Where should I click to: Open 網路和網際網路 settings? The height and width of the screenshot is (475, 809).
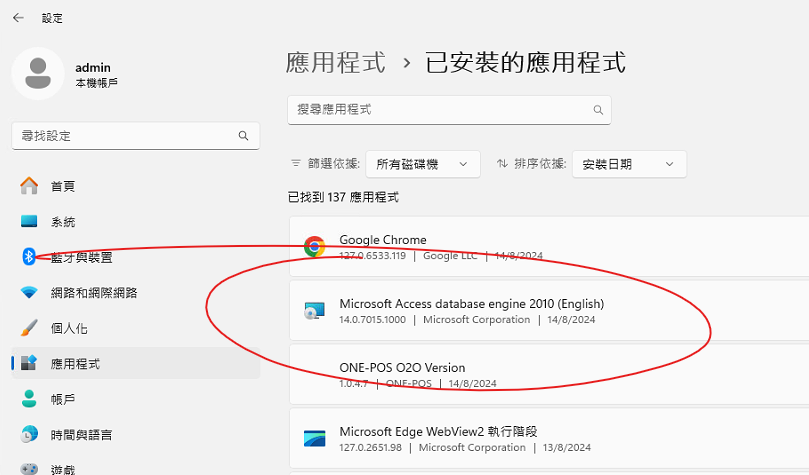136,292
